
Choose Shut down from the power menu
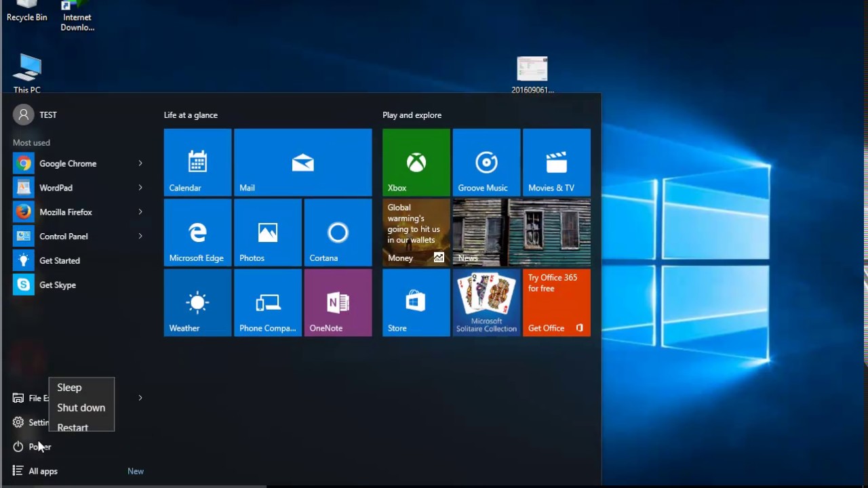[x=81, y=407]
